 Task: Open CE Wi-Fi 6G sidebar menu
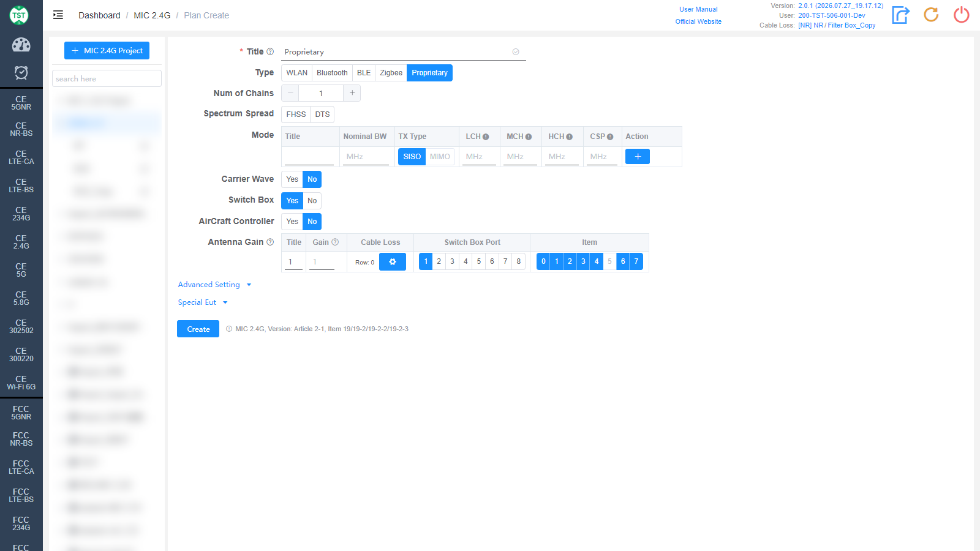pyautogui.click(x=21, y=383)
